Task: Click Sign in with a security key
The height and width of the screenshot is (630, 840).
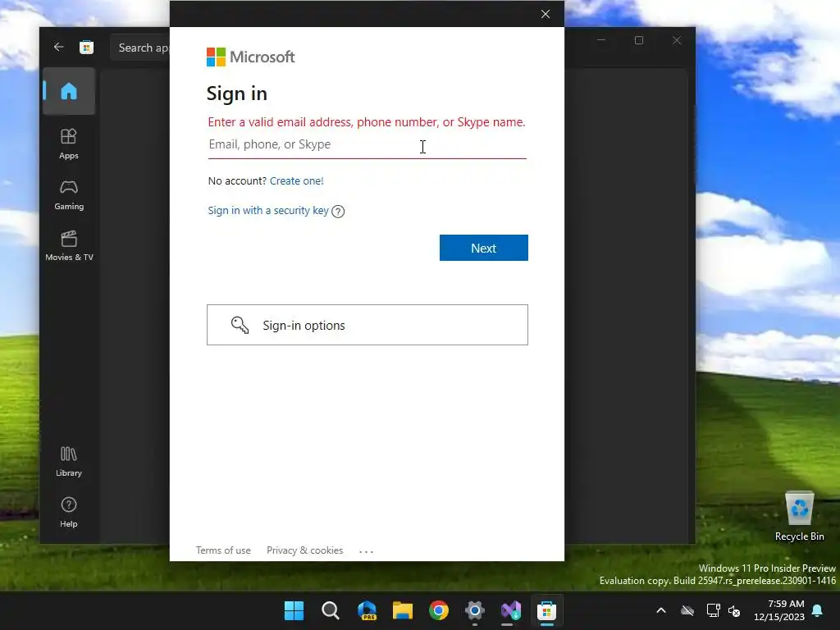Action: point(268,211)
